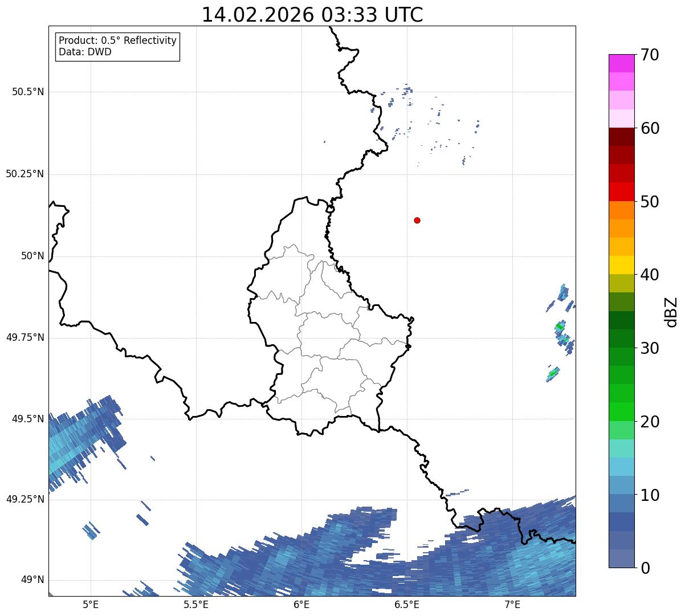Click the title '14.02.2026 03:33 UTC'

click(x=312, y=15)
